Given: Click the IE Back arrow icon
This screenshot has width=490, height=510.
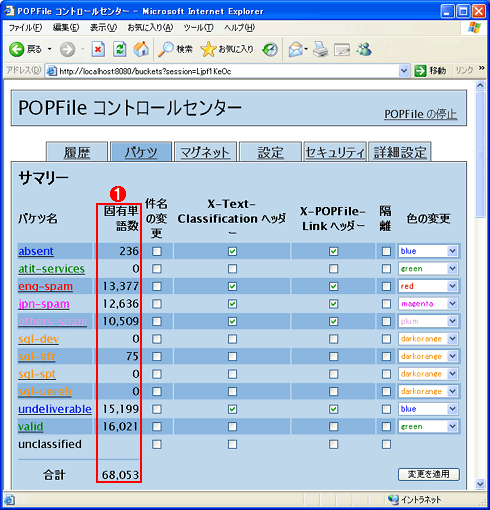Looking at the screenshot, I should click(x=16, y=49).
